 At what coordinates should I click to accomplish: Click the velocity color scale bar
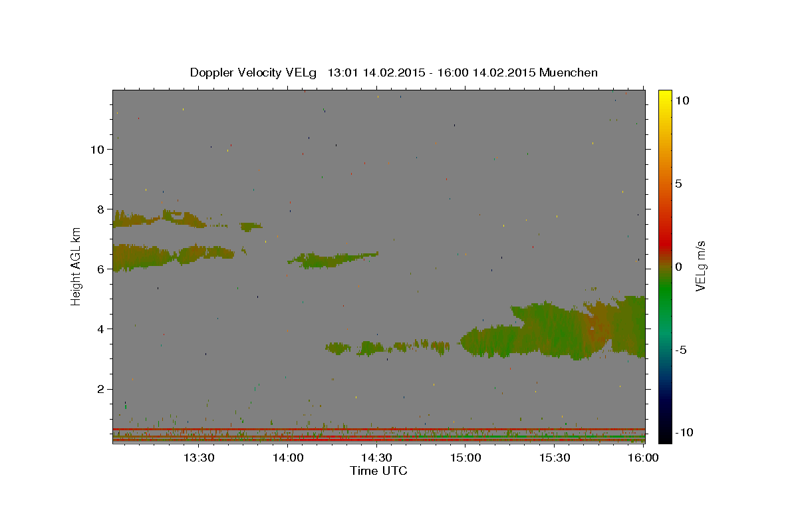[x=665, y=266]
